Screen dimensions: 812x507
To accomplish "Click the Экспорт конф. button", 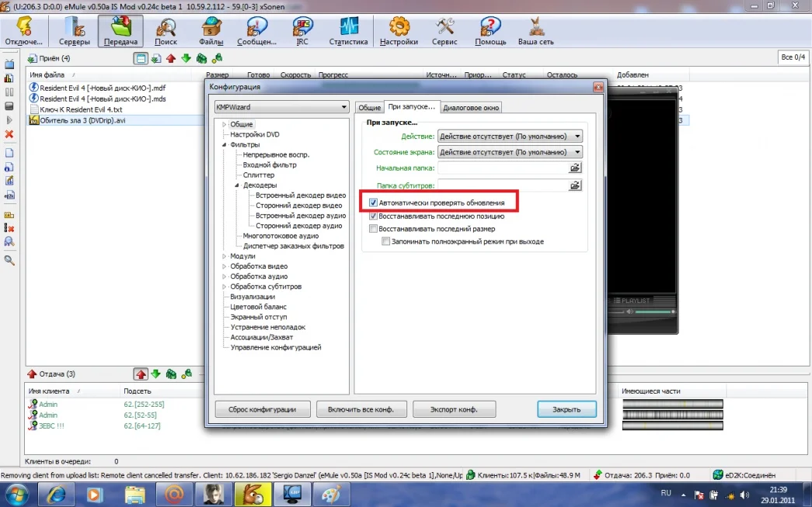I will tap(454, 409).
